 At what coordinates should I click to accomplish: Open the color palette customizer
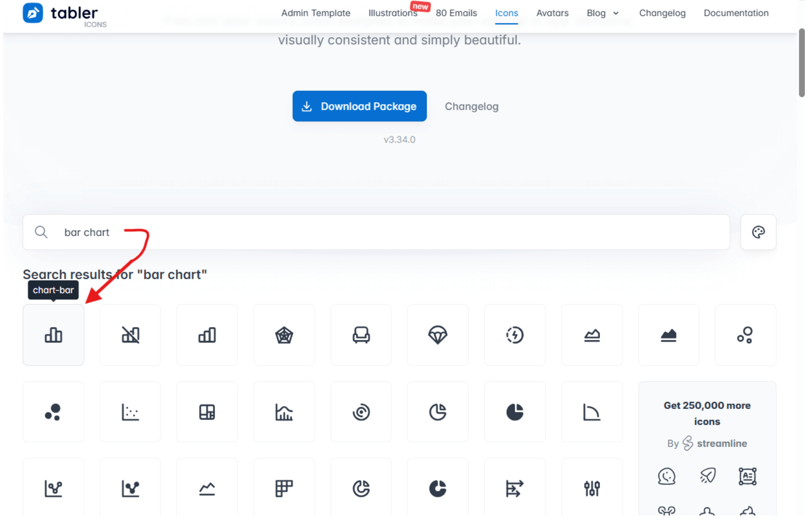pyautogui.click(x=759, y=232)
